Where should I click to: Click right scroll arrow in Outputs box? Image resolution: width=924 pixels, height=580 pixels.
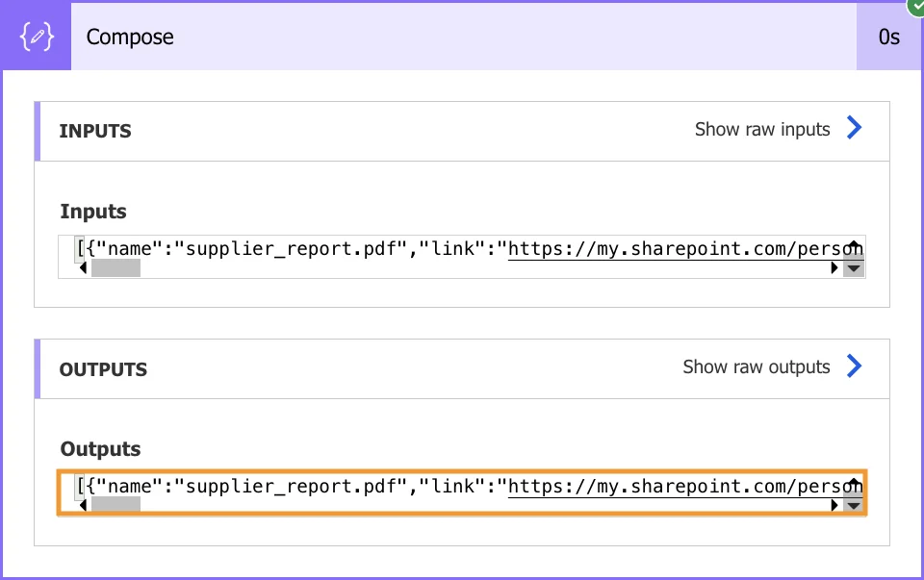pos(834,505)
